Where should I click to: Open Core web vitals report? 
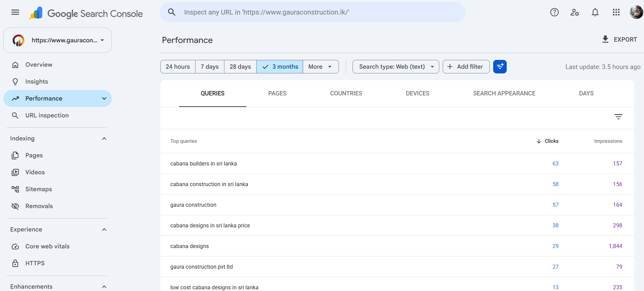click(x=58, y=246)
